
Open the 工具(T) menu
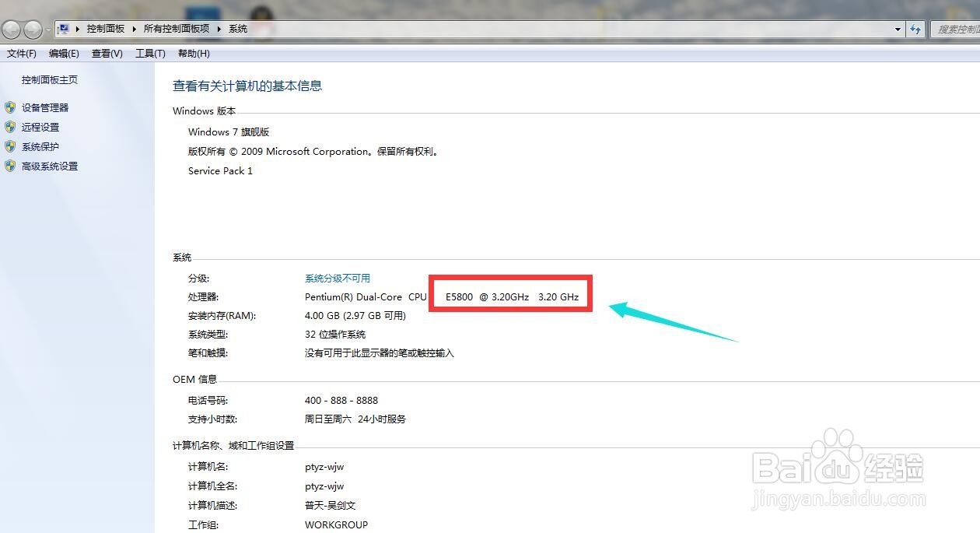pyautogui.click(x=150, y=53)
